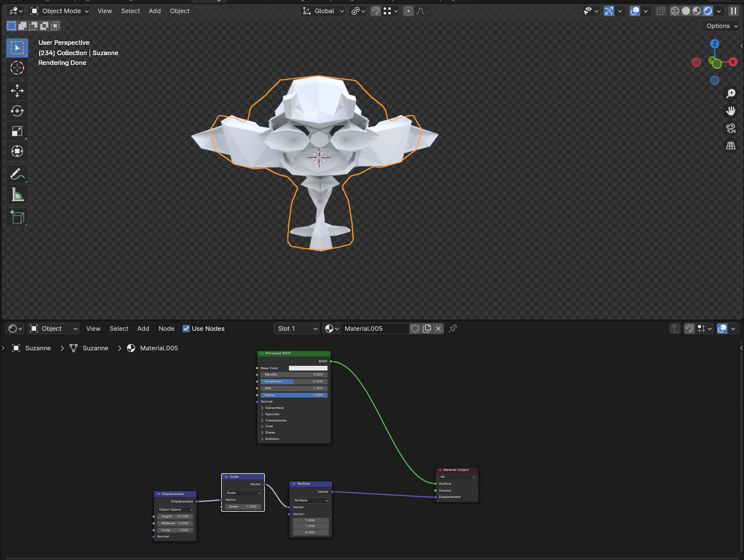Open the Slot 1 dropdown
This screenshot has height=560, width=744.
[296, 329]
